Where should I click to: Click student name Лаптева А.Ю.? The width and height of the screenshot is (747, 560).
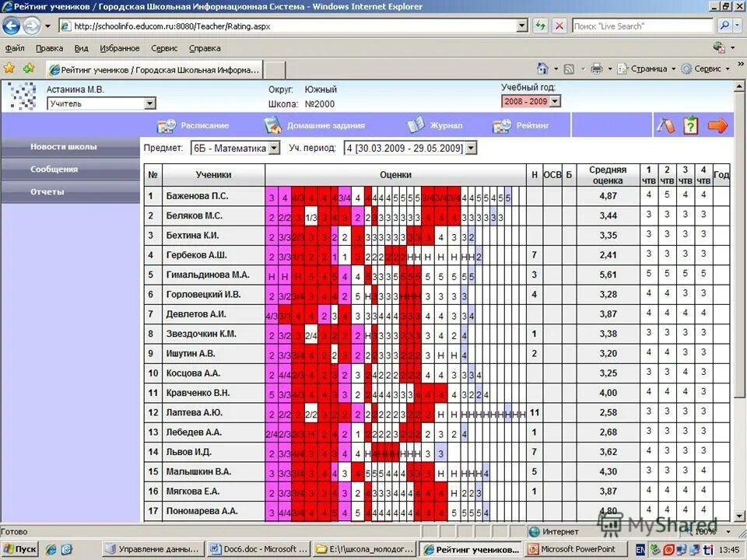pyautogui.click(x=195, y=412)
